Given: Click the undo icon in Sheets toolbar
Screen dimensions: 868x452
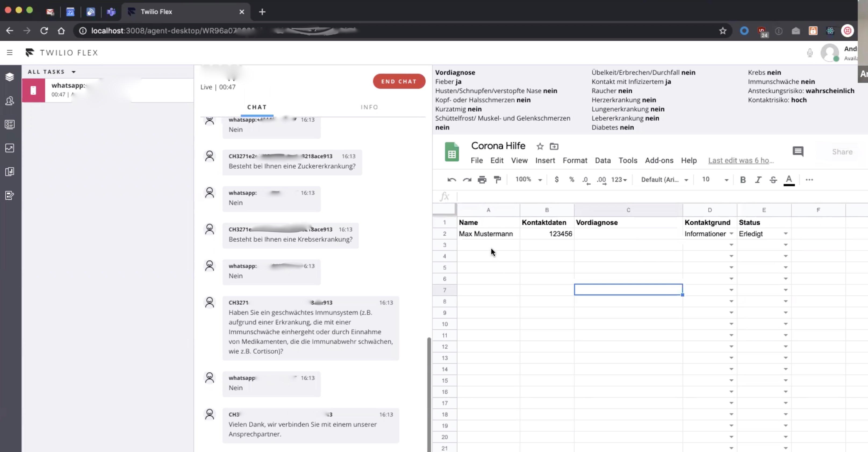Looking at the screenshot, I should click(x=451, y=180).
